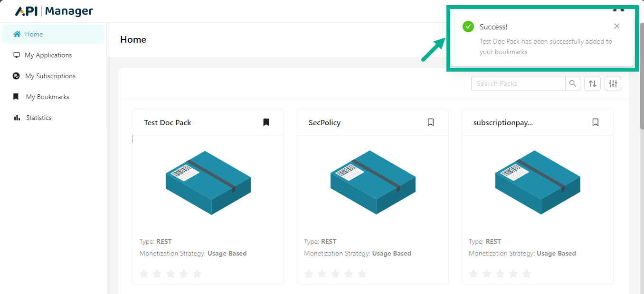Rate Test Doc Pack five stars
This screenshot has width=644, height=294.
tap(197, 274)
